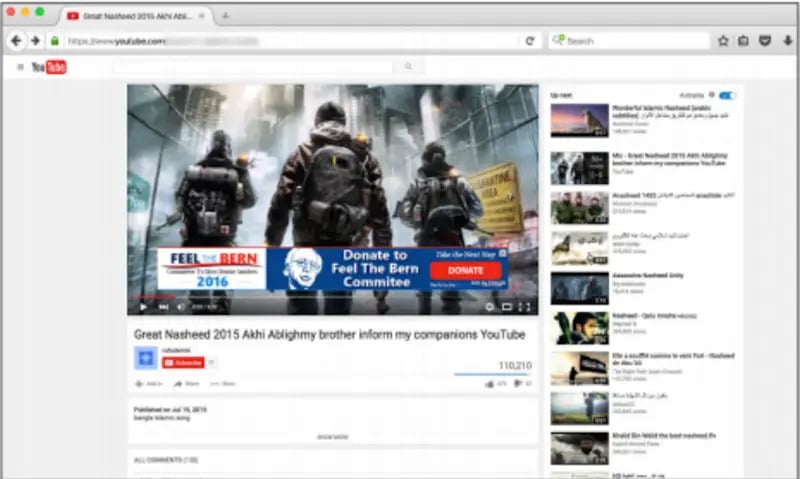Expand the description with Show More
Screen dimensions: 800x479
pyautogui.click(x=333, y=437)
